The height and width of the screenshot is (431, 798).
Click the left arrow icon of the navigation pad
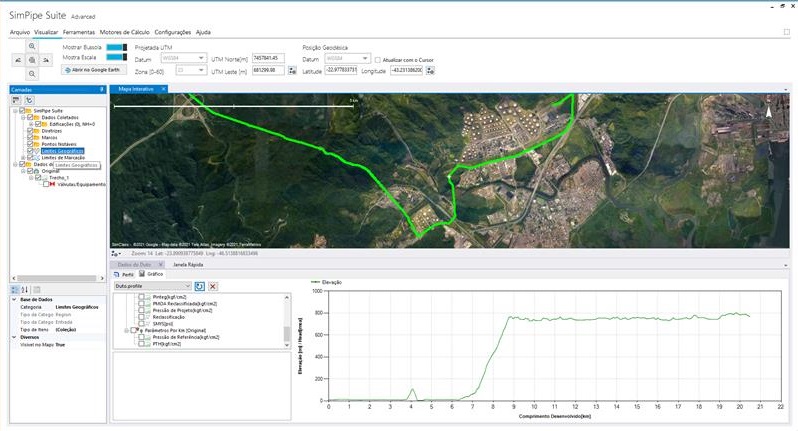18,60
